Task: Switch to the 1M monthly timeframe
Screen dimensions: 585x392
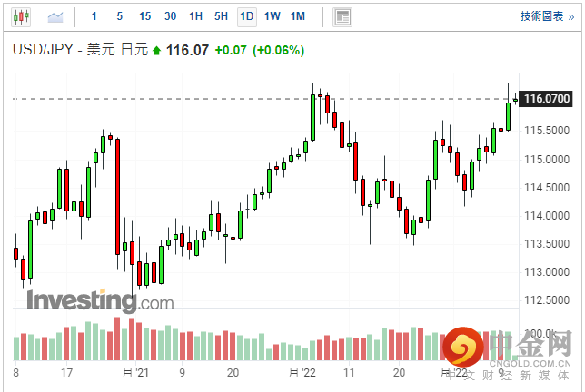Action: point(298,16)
